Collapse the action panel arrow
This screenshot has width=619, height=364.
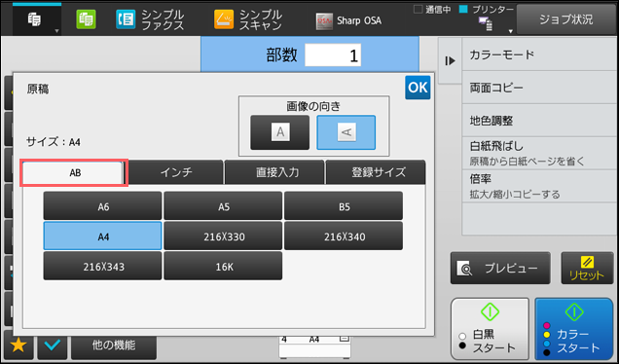[x=450, y=60]
